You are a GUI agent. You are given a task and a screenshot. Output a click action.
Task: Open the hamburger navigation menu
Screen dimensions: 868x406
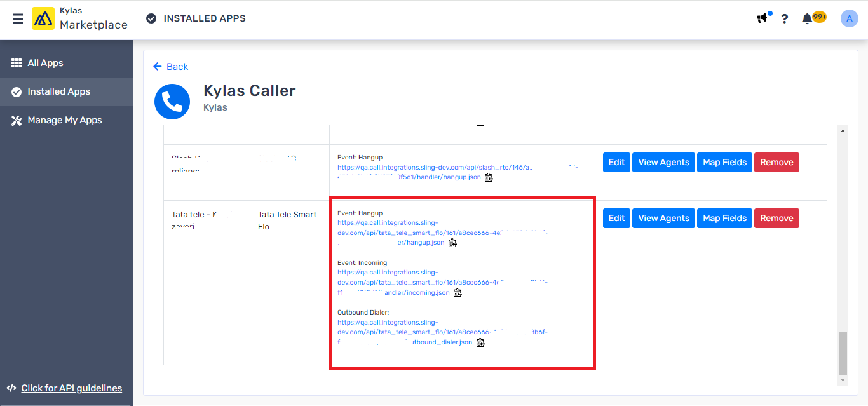point(18,19)
